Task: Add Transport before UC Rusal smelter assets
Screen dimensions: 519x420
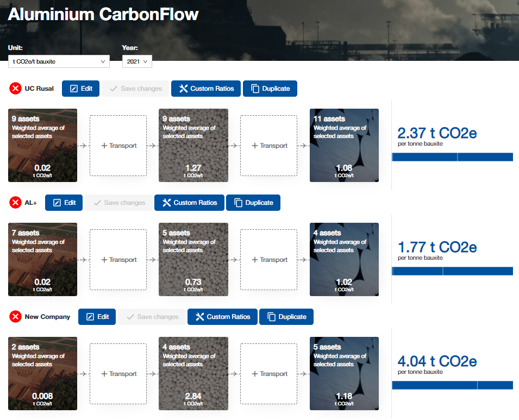Action: point(268,146)
